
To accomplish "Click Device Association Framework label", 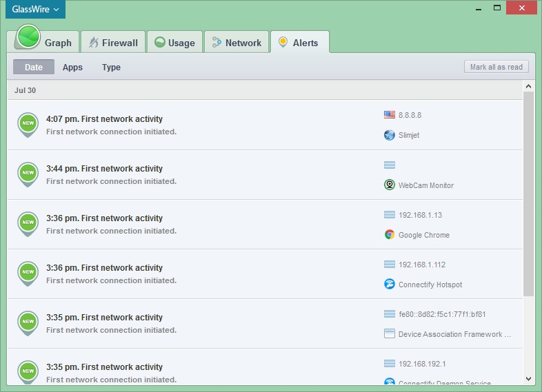I will click(x=454, y=334).
